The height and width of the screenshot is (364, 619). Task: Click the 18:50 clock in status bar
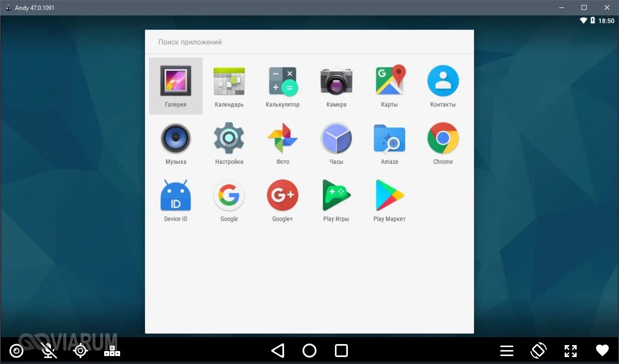click(606, 21)
